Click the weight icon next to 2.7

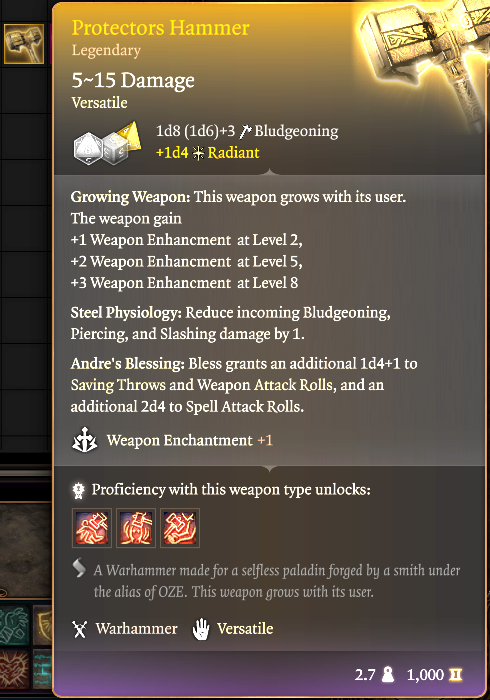click(x=388, y=674)
